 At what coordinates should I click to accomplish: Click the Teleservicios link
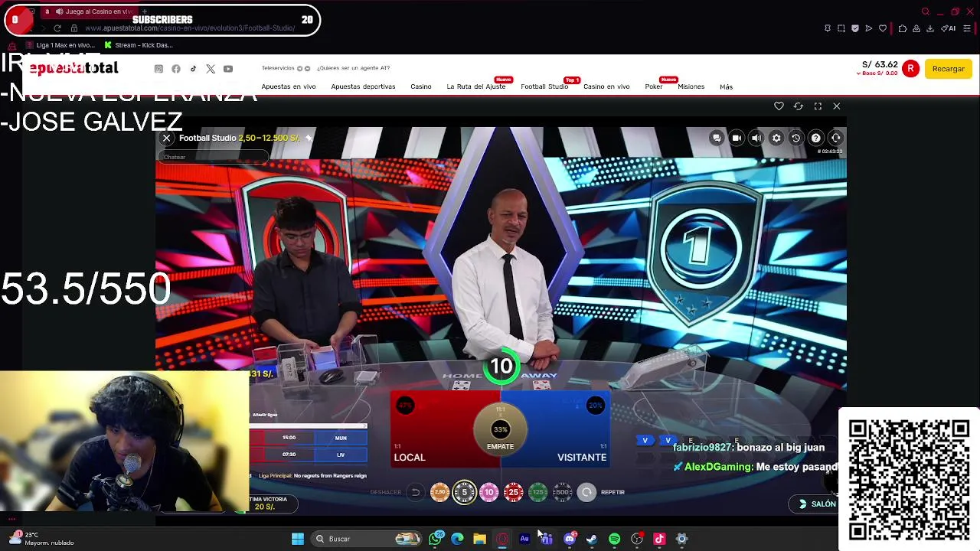coord(278,68)
